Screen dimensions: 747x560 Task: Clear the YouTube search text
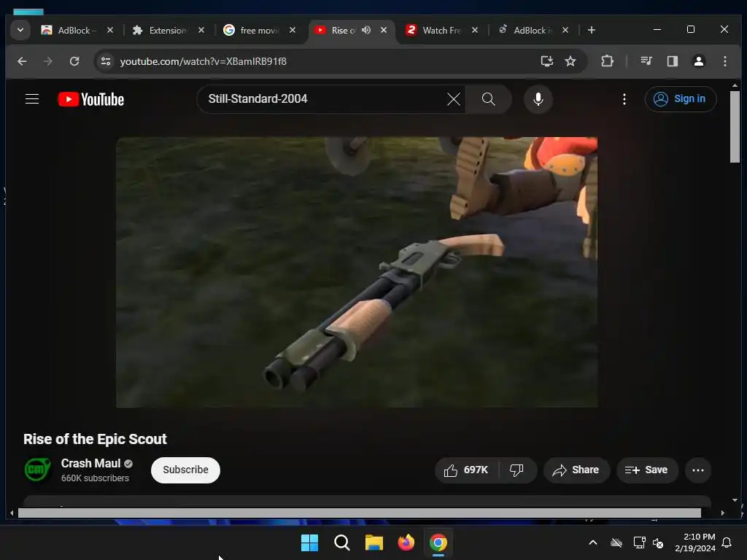pos(454,99)
